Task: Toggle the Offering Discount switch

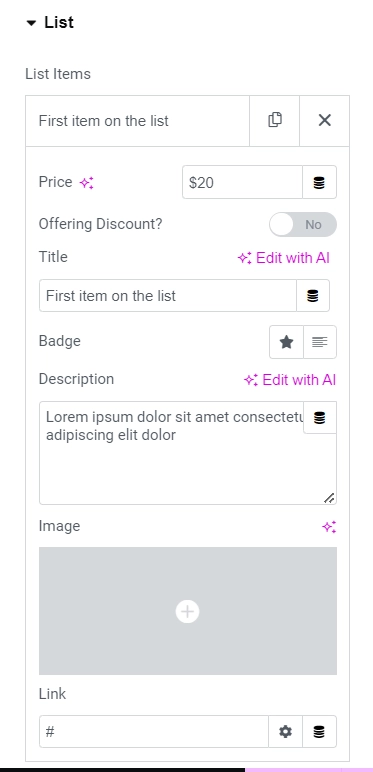Action: pos(303,225)
